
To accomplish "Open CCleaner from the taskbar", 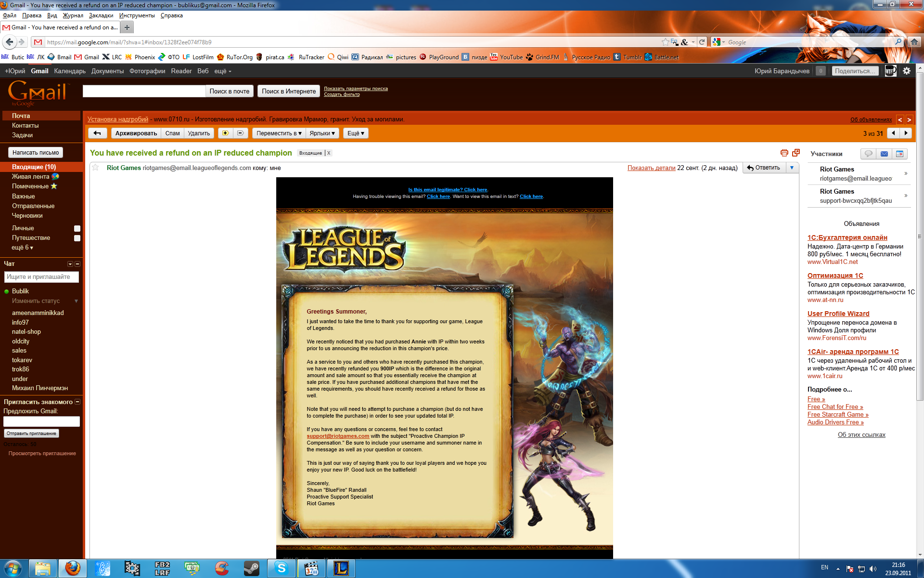I will [221, 568].
